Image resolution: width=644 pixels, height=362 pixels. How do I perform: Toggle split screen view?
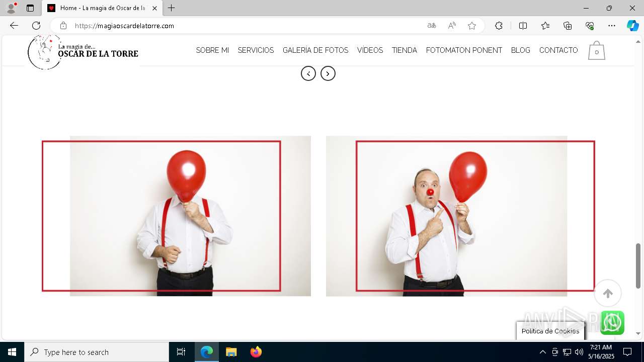[523, 26]
